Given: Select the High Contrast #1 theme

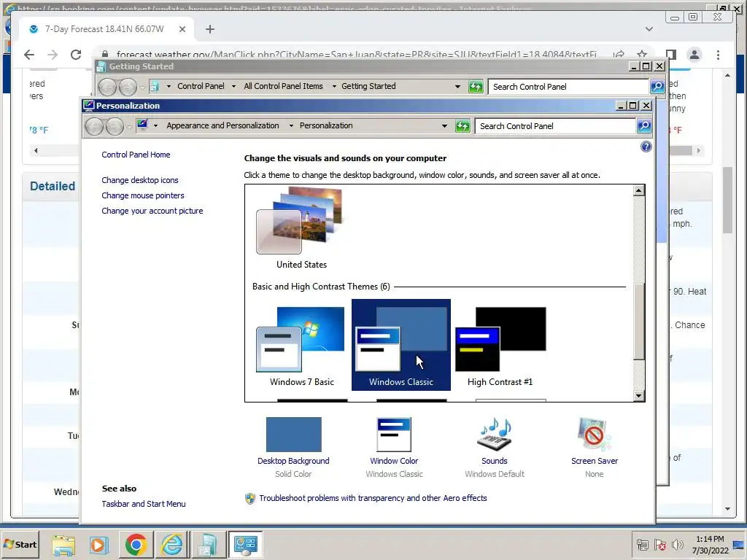Looking at the screenshot, I should click(500, 345).
